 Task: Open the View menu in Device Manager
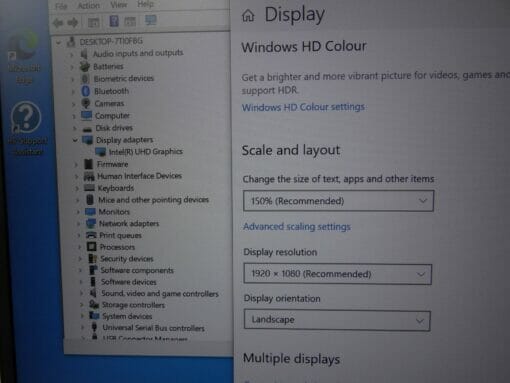pyautogui.click(x=118, y=5)
